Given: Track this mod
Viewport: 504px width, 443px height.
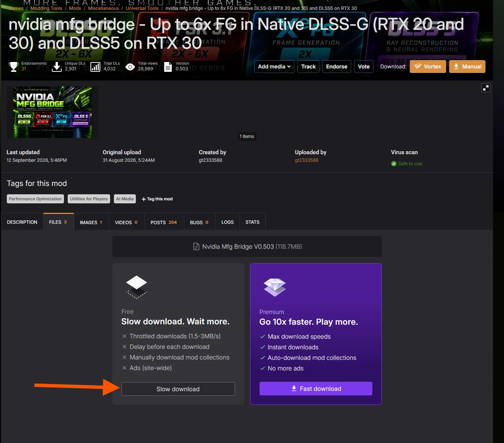Looking at the screenshot, I should click(x=308, y=67).
